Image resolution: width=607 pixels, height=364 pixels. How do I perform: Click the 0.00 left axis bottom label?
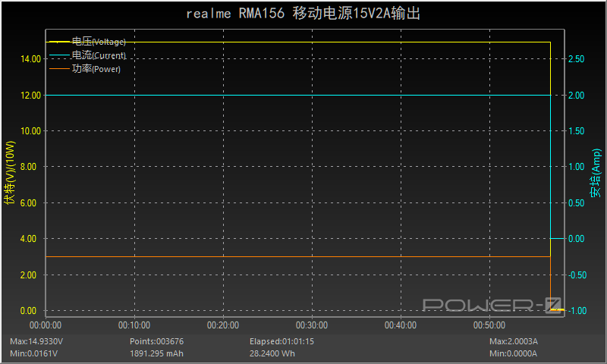tap(28, 311)
